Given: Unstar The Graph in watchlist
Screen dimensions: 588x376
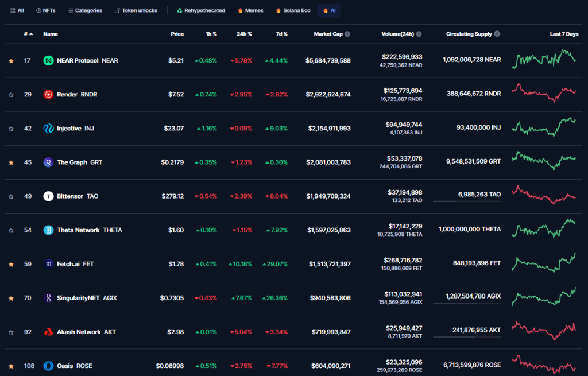Looking at the screenshot, I should pyautogui.click(x=11, y=162).
